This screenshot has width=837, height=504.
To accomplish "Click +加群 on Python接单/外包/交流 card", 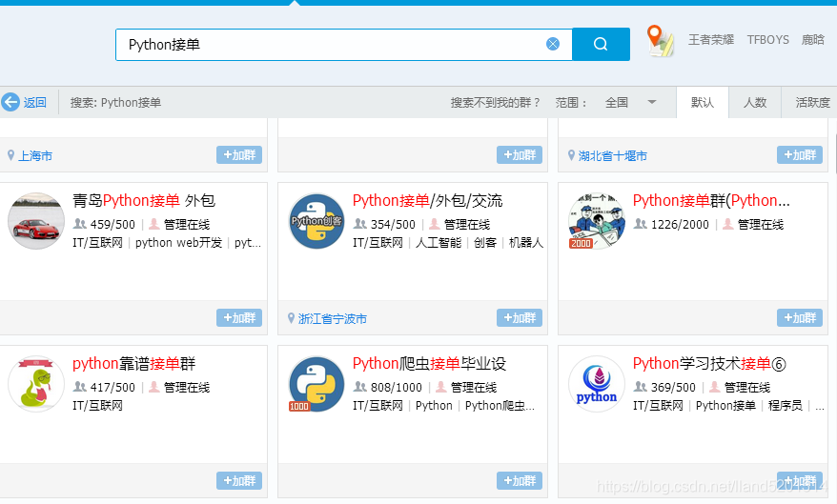I will [520, 318].
